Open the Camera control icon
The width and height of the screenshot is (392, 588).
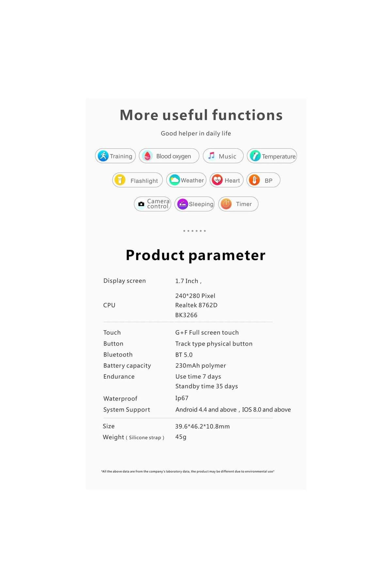[x=141, y=204]
